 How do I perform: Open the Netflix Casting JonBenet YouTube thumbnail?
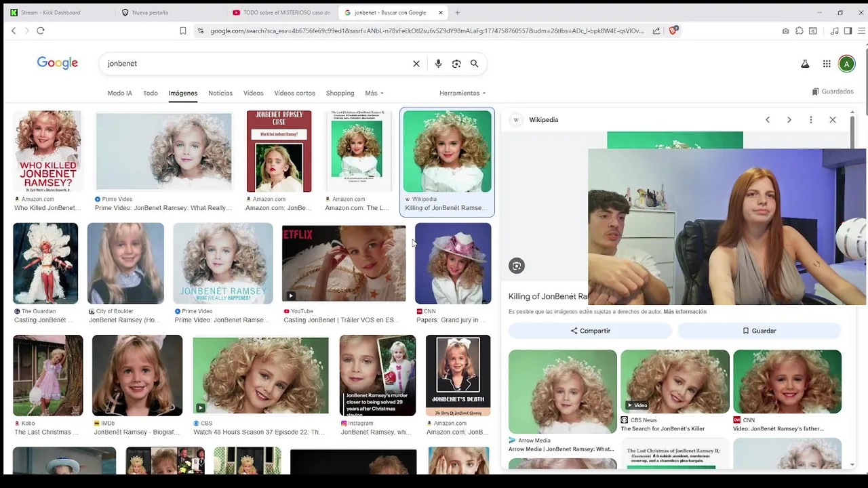(344, 263)
